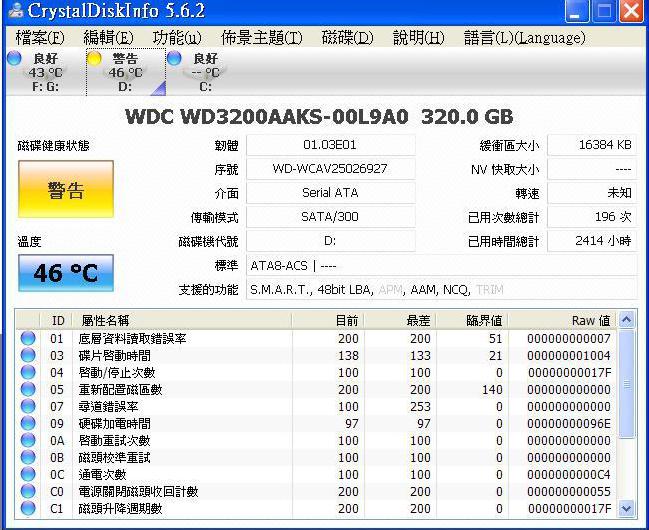Click the scrollbar down arrow in attribute list
Image resolution: width=649 pixels, height=530 pixels.
626,508
